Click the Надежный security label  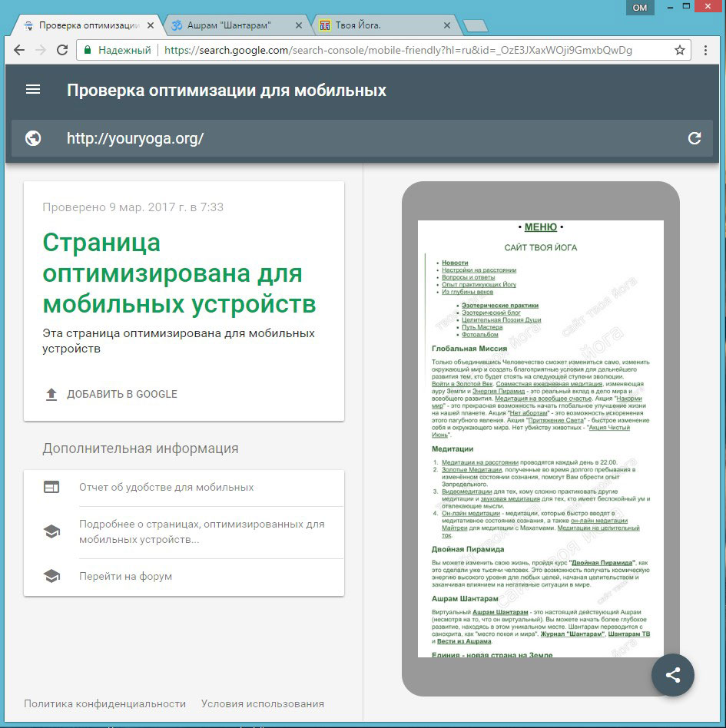pyautogui.click(x=124, y=50)
